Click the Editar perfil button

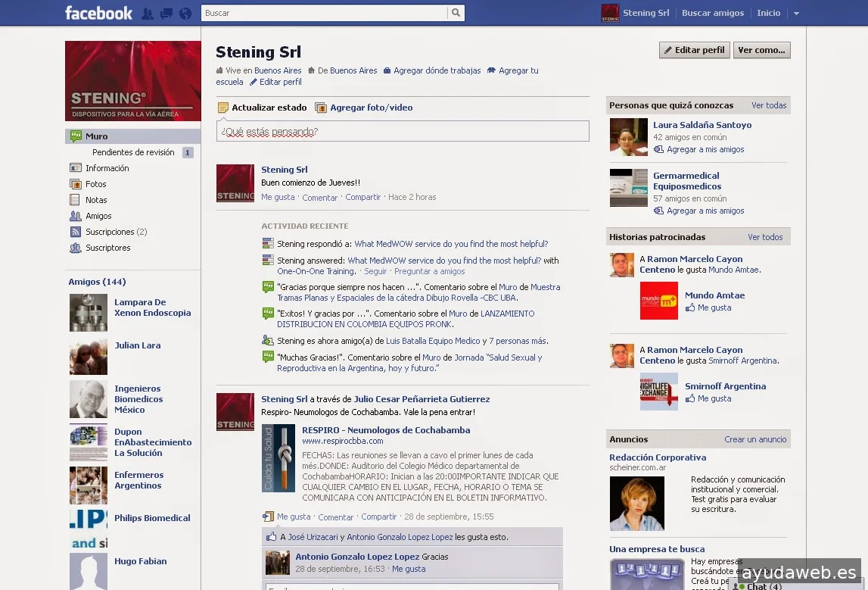click(x=694, y=50)
